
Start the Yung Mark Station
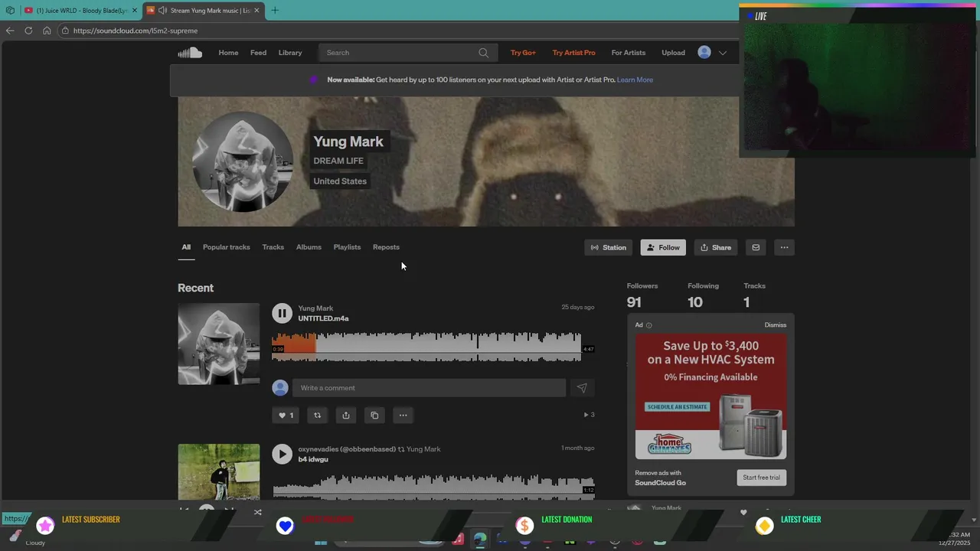click(609, 247)
